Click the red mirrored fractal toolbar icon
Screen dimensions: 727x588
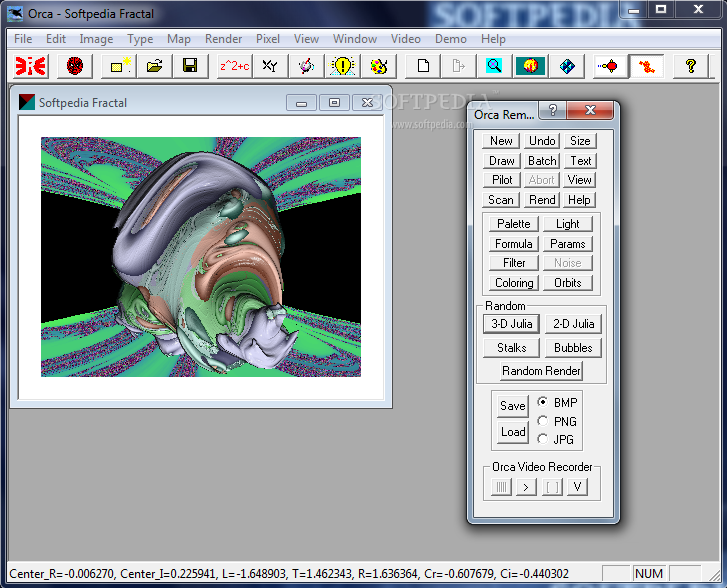(30, 66)
